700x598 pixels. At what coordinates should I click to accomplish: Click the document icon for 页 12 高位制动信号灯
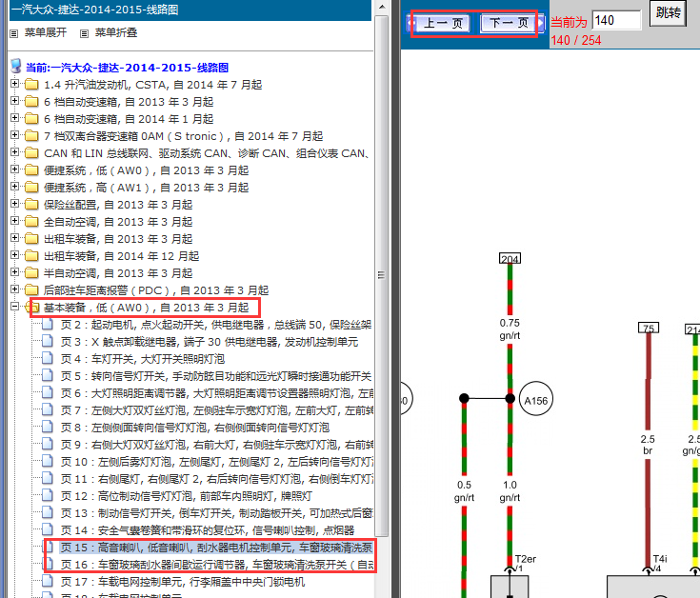pos(48,496)
